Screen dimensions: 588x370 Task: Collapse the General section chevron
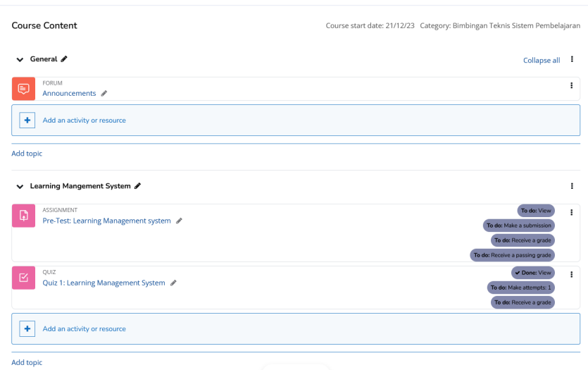point(20,60)
